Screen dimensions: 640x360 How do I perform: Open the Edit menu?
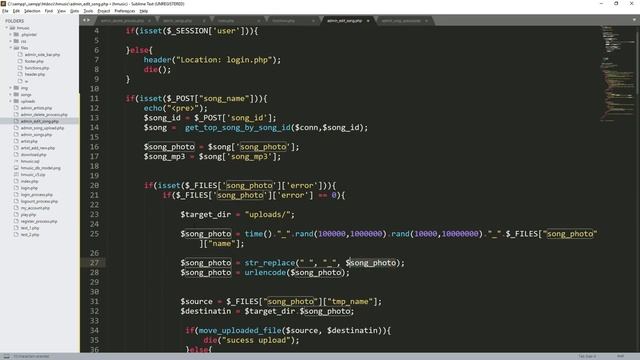pyautogui.click(x=16, y=11)
